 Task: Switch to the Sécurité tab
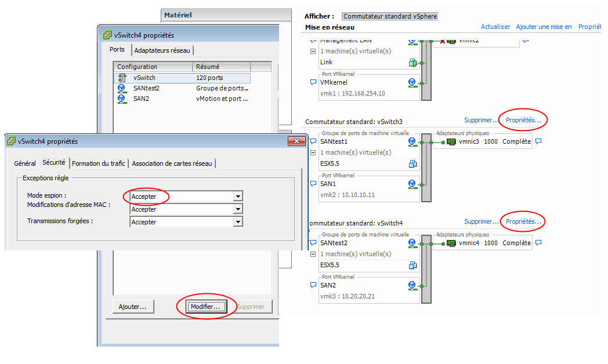54,163
